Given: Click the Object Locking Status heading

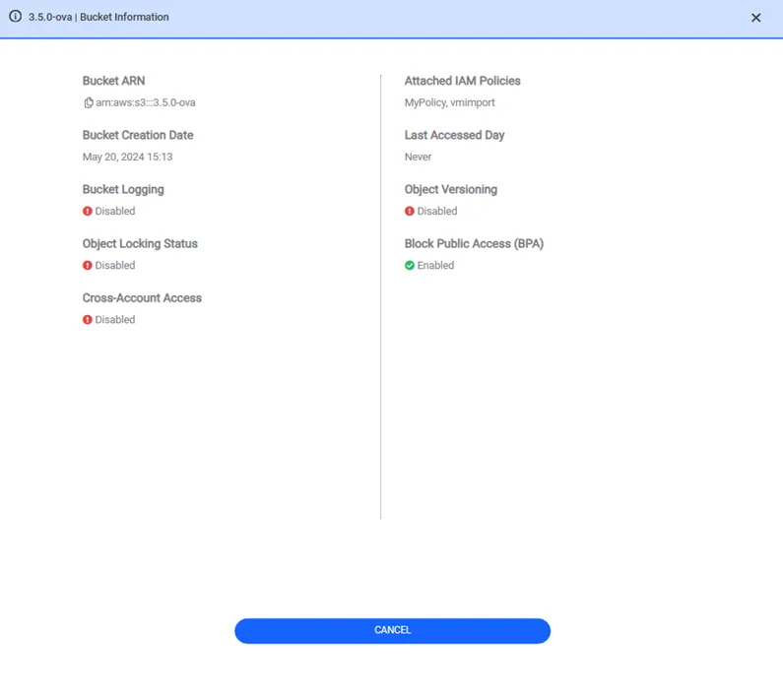Looking at the screenshot, I should pyautogui.click(x=140, y=243).
